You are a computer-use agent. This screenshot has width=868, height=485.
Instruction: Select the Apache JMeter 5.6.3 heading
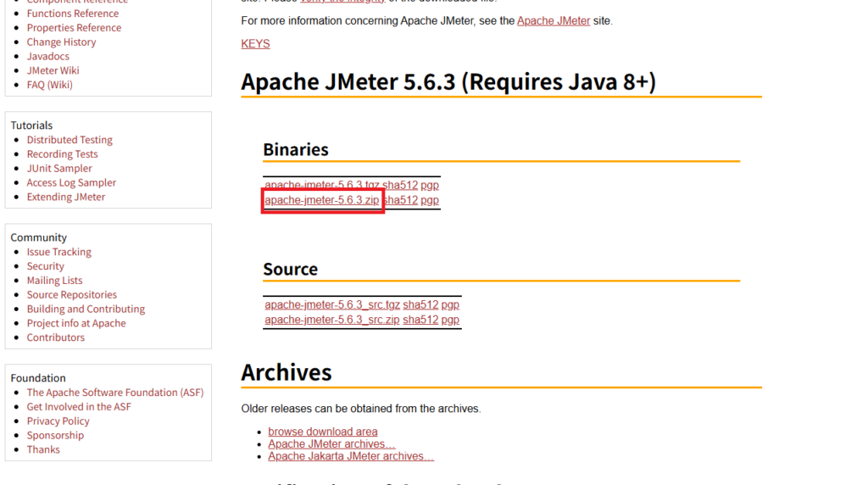(448, 82)
